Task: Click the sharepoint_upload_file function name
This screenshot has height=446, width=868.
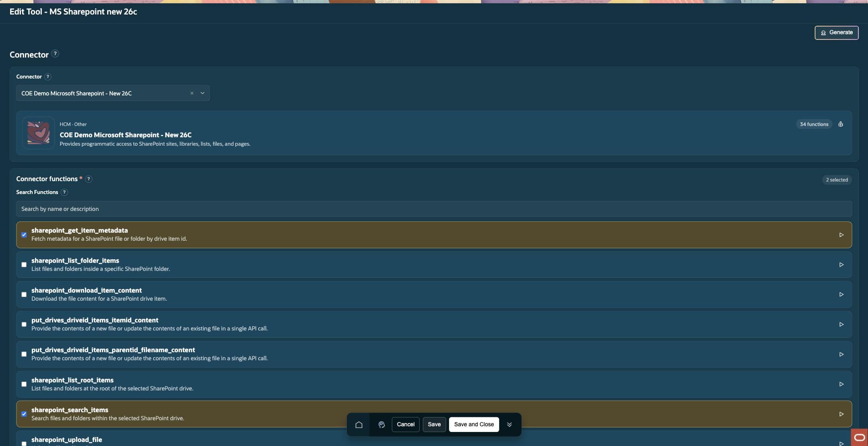Action: tap(66, 440)
